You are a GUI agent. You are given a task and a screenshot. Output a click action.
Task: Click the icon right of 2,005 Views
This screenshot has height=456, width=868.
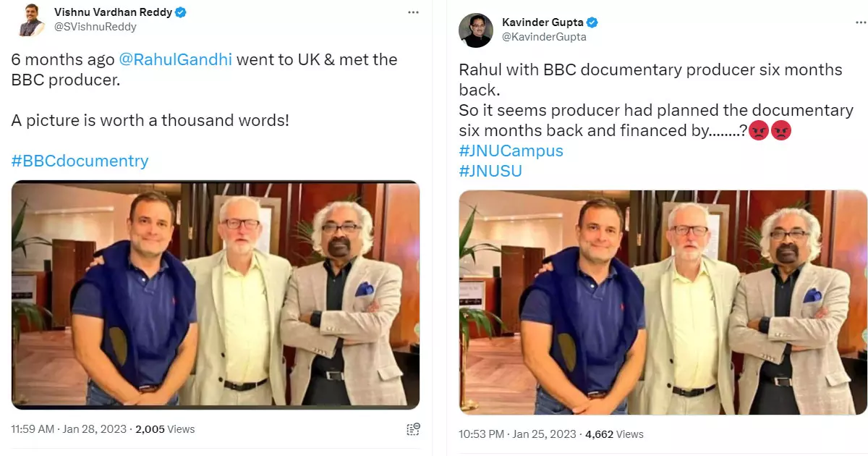pyautogui.click(x=413, y=429)
